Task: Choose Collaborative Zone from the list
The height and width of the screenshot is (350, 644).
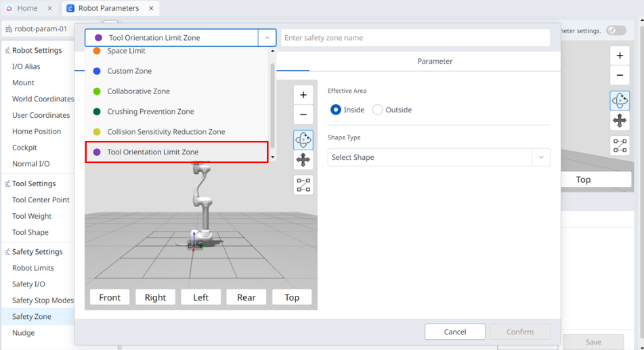Action: click(x=138, y=91)
